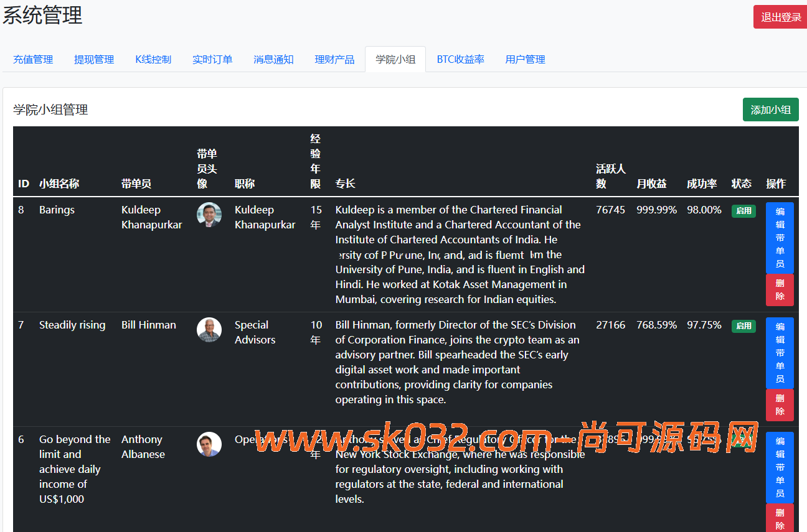Screen dimensions: 807x532
Task: Click 删除 for Steadily rising group
Action: 780,405
